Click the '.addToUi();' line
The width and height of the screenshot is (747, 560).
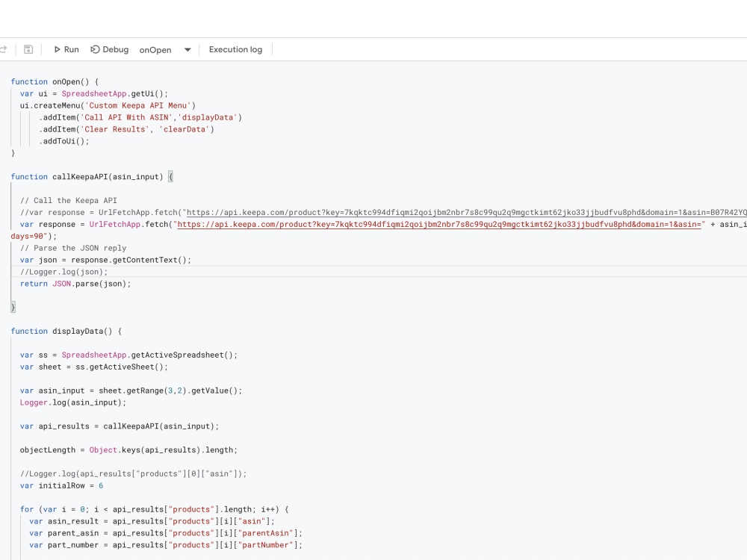[x=63, y=141]
